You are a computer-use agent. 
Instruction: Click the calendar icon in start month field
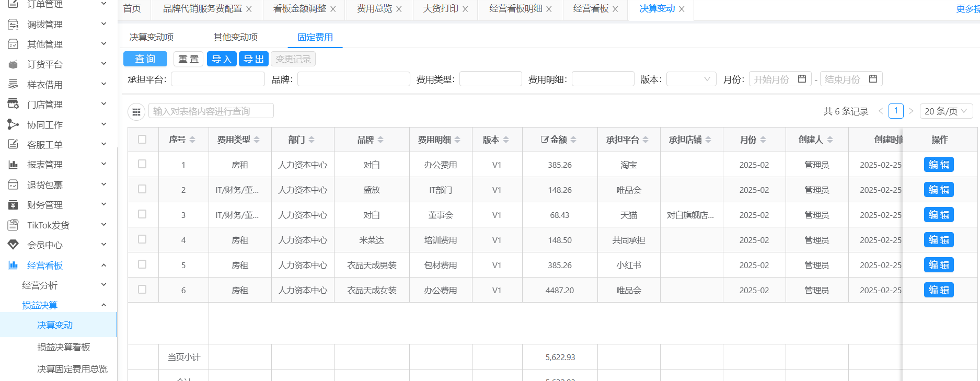point(802,79)
